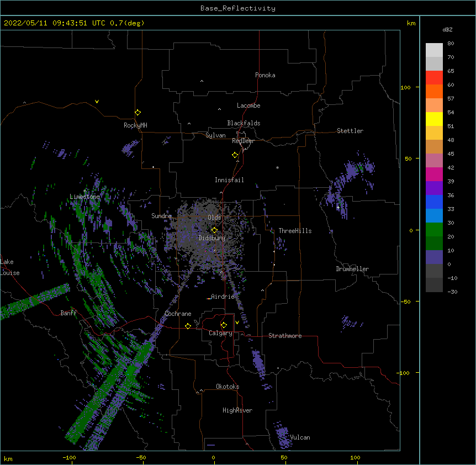The image size is (476, 465).
Task: Select the Drumheller label
Action: (352, 269)
